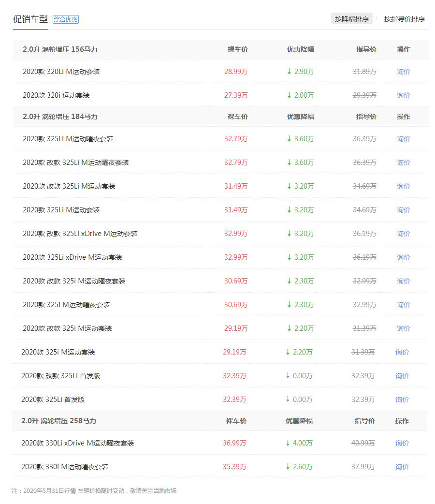Viewport: 435px width, 504px height.
Task: Open model 2020款 改款 325Li M运动套装
Action: (69, 186)
